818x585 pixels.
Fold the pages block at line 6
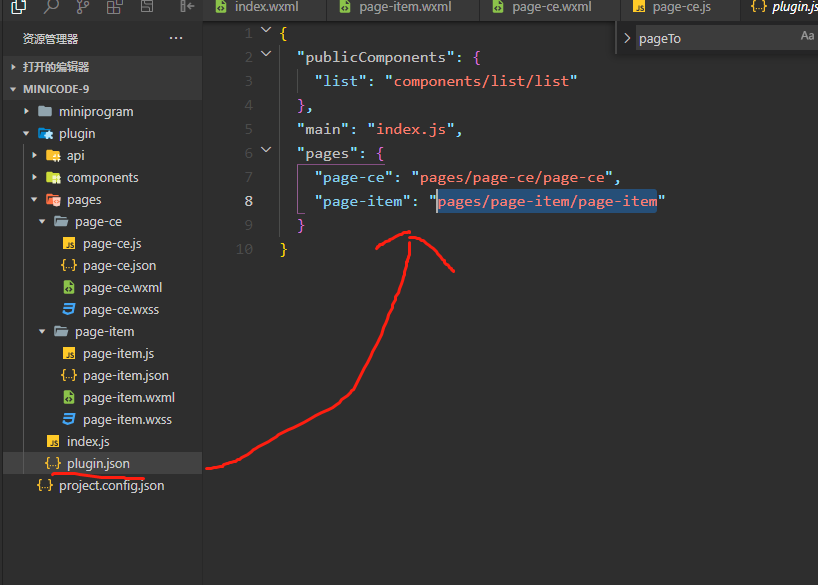[266, 150]
